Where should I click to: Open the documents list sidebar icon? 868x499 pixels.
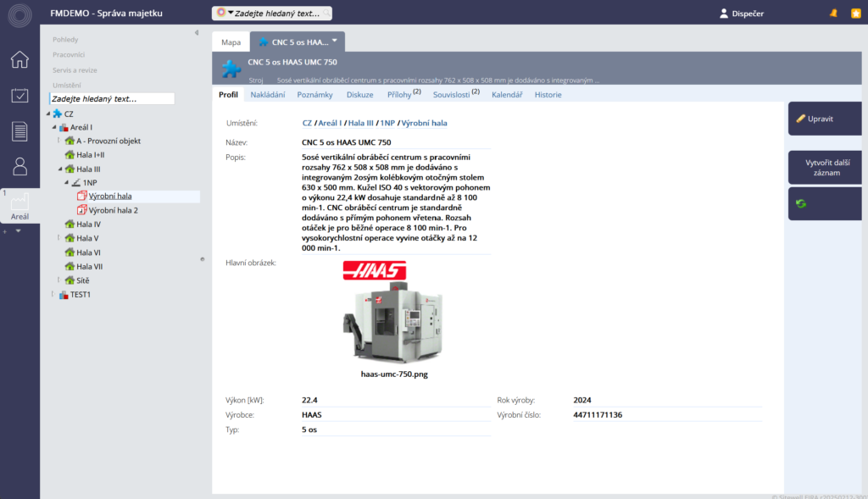coord(19,131)
